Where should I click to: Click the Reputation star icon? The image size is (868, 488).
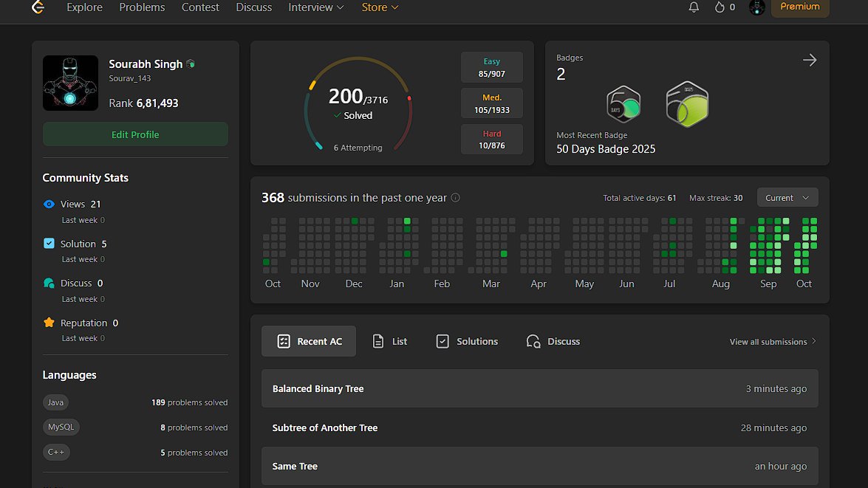(49, 323)
